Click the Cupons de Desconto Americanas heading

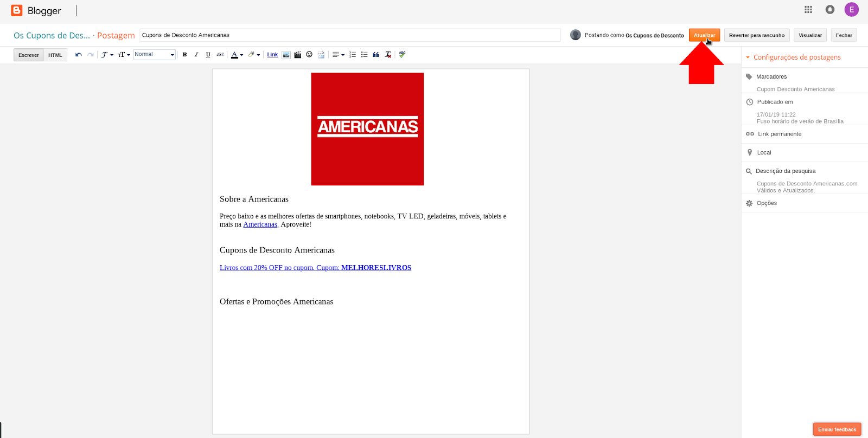[x=277, y=250]
